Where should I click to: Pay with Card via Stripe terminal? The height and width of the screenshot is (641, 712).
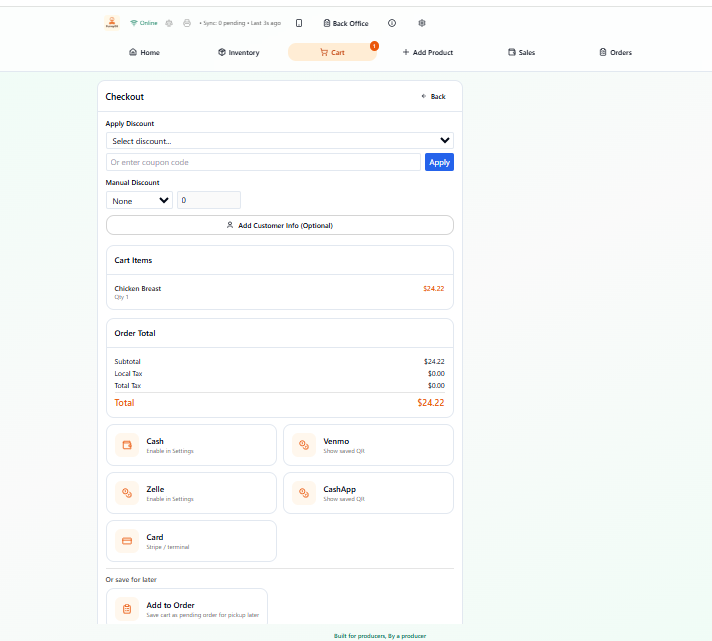pos(191,541)
